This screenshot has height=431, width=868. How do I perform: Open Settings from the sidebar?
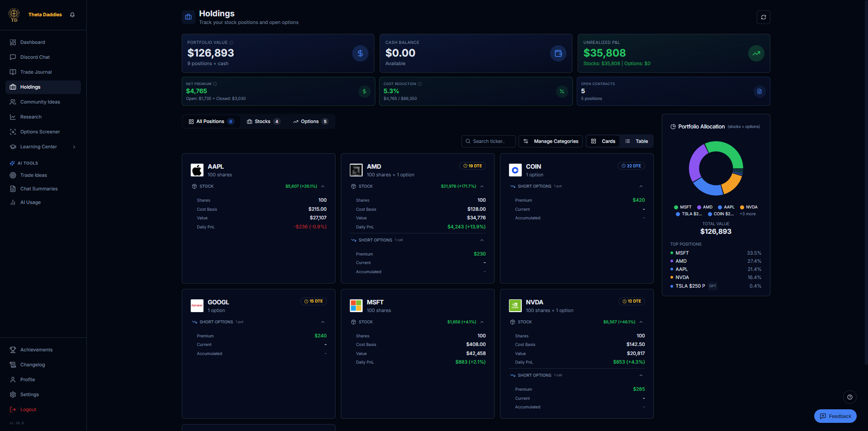point(43,394)
